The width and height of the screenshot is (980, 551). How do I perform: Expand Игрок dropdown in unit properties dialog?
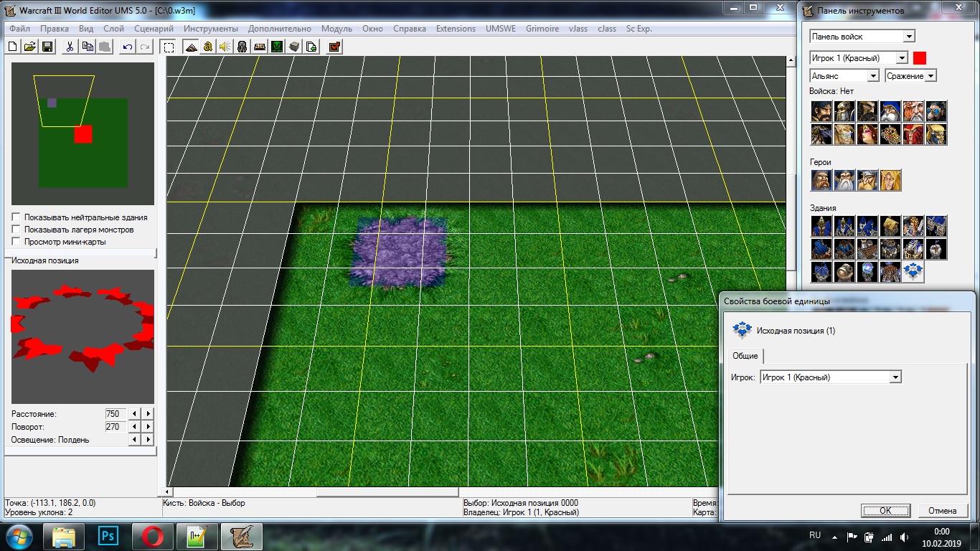point(895,377)
